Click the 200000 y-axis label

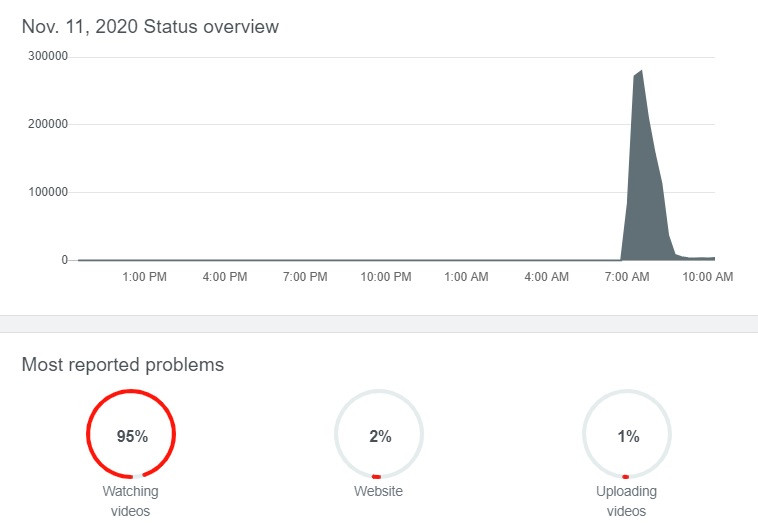[48, 124]
